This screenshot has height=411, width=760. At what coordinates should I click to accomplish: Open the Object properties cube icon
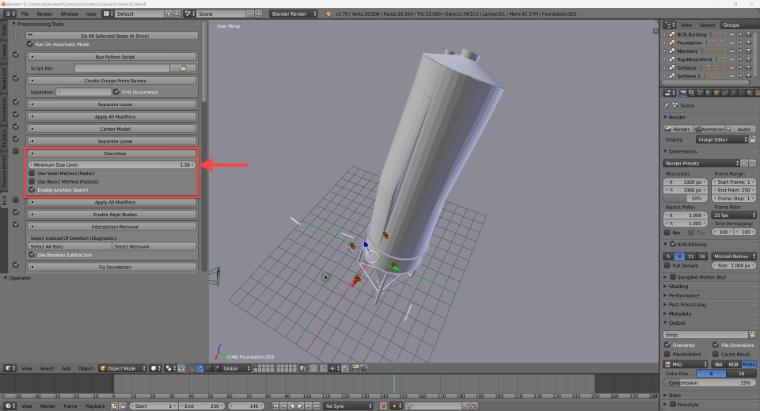716,93
